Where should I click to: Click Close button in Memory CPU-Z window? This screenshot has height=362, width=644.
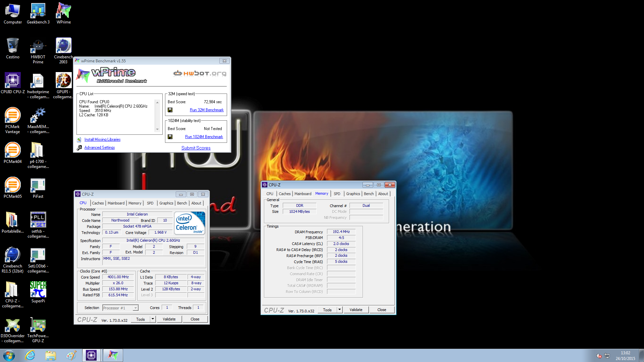[x=382, y=310]
